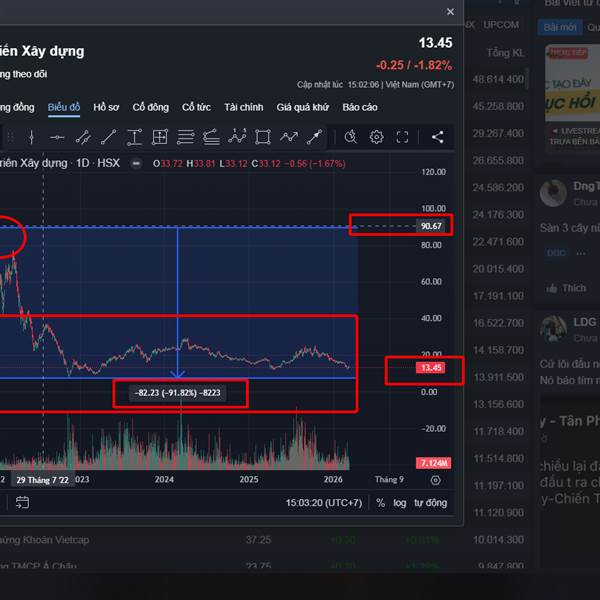Toggle log scale on chart

click(399, 503)
